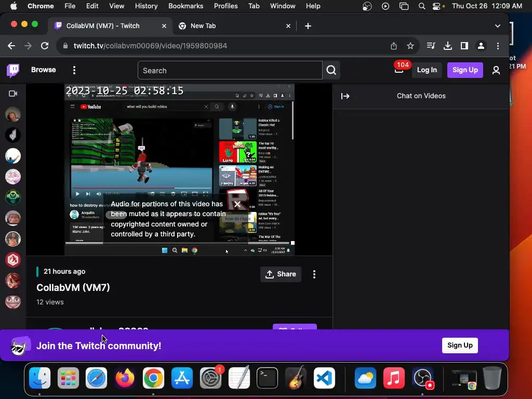Screen dimensions: 532x399
Task: Open Control Center in the menu bar
Action: tap(436, 6)
